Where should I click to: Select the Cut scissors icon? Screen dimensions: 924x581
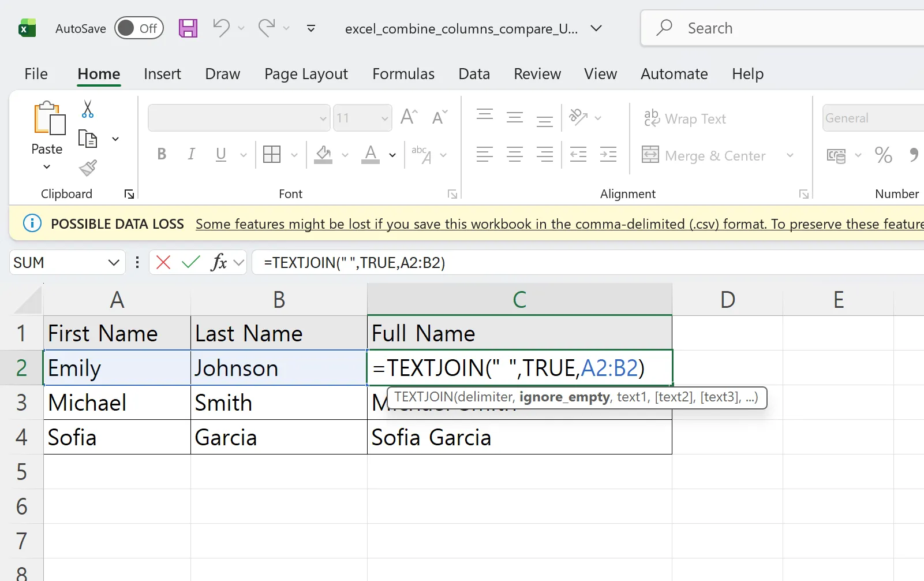click(x=88, y=109)
